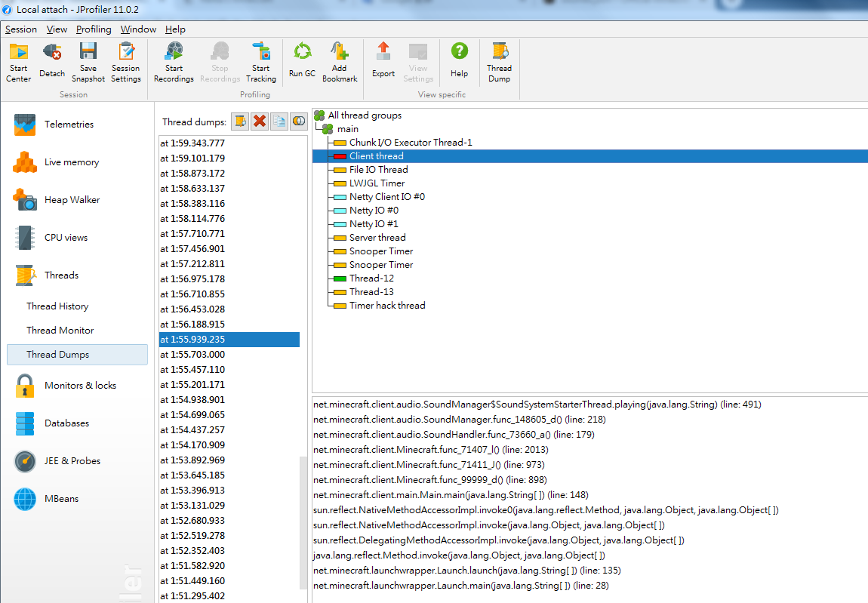Take a Thread Dump from toolbar
The height and width of the screenshot is (603, 868).
point(499,62)
